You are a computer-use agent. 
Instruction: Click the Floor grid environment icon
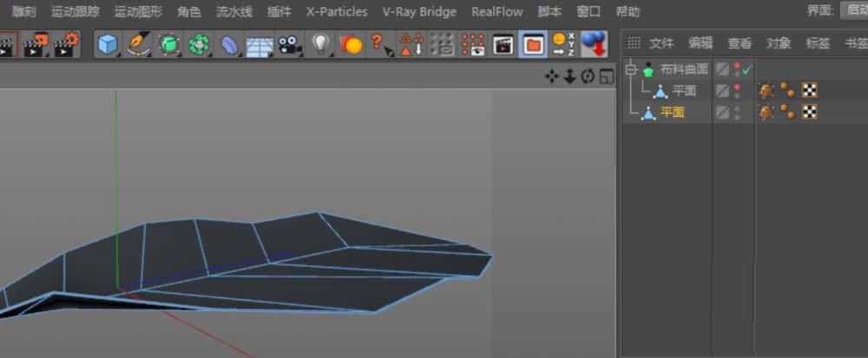coord(259,43)
